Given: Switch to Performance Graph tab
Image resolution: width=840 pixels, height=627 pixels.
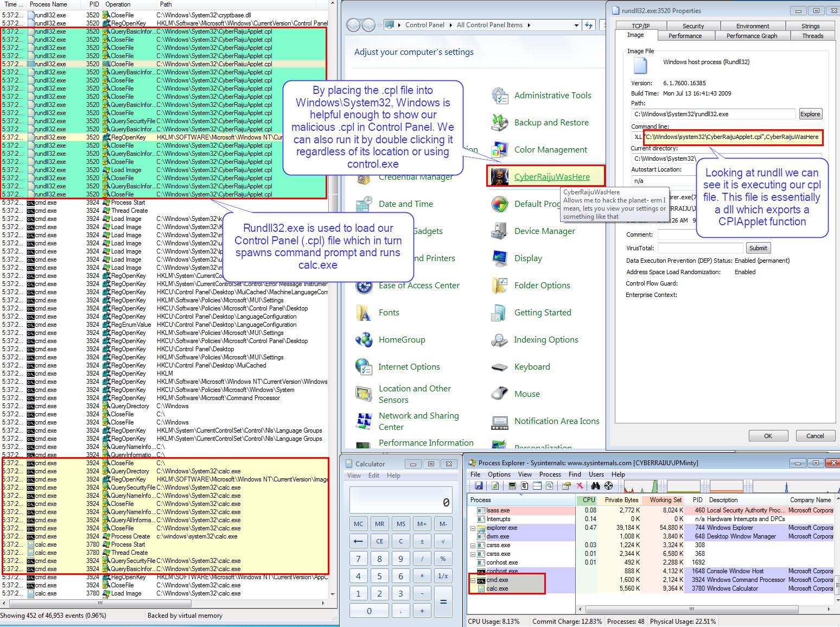Looking at the screenshot, I should click(752, 36).
